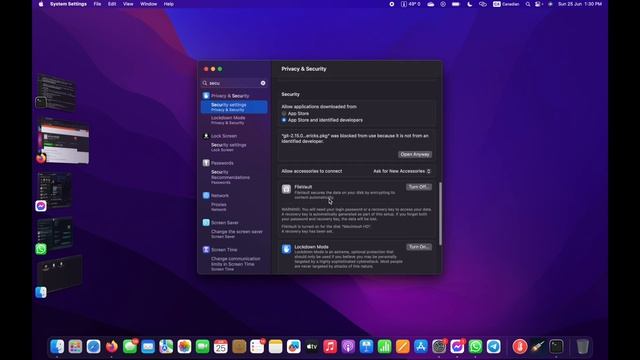Screen dimensions: 640x360
Task: Clear the settings search field
Action: pyautogui.click(x=263, y=83)
